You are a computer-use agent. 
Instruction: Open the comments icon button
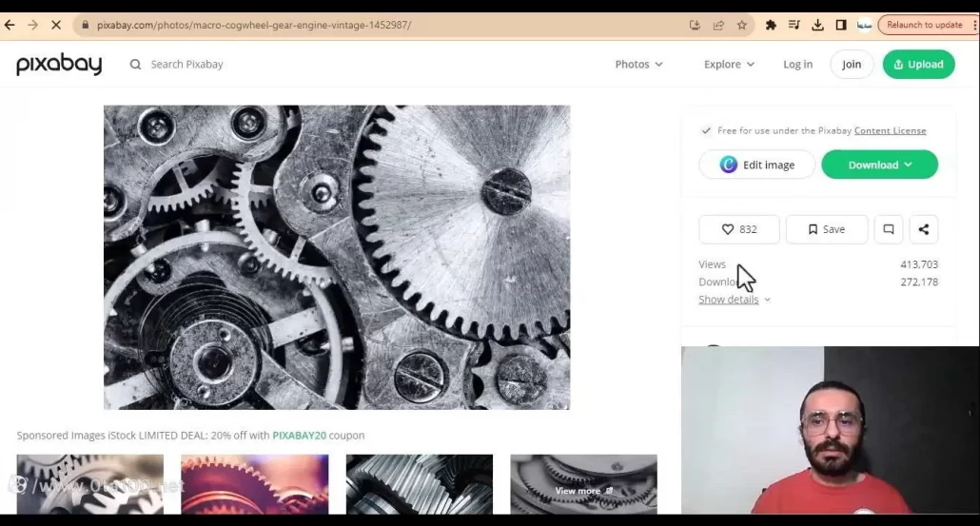tap(888, 229)
